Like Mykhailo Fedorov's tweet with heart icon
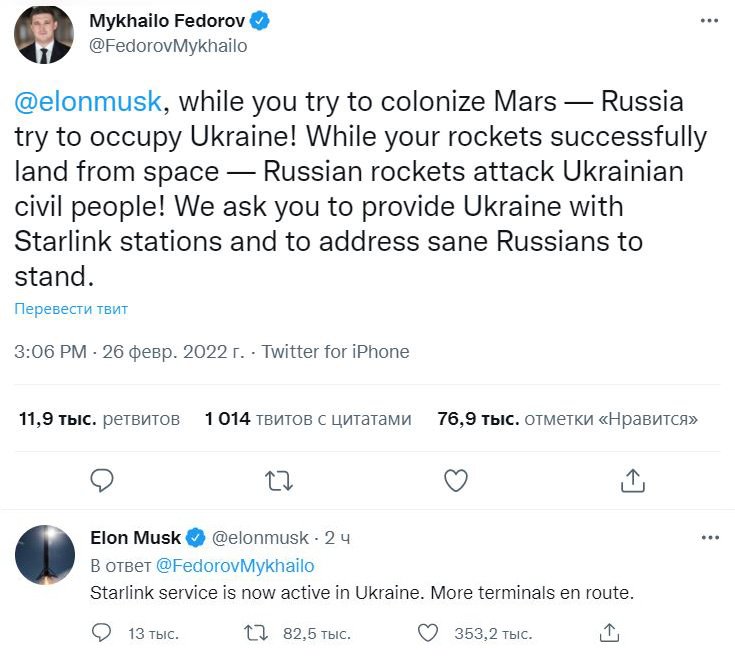 pos(456,481)
